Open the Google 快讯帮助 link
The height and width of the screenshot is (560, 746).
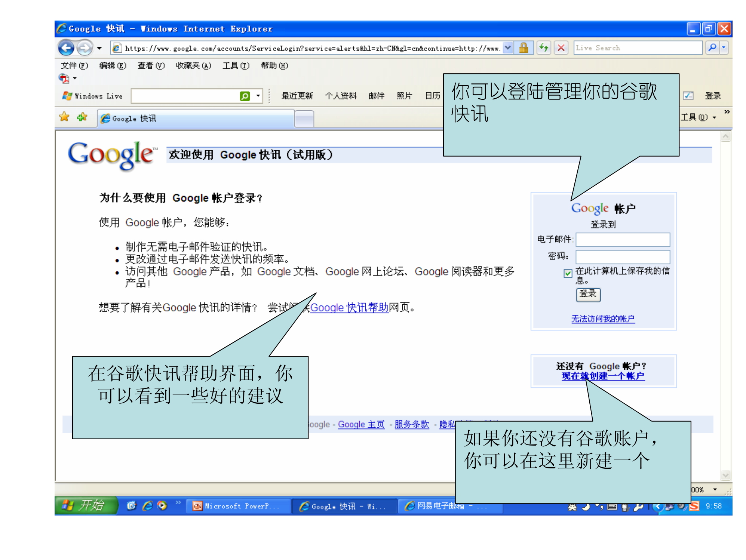349,308
